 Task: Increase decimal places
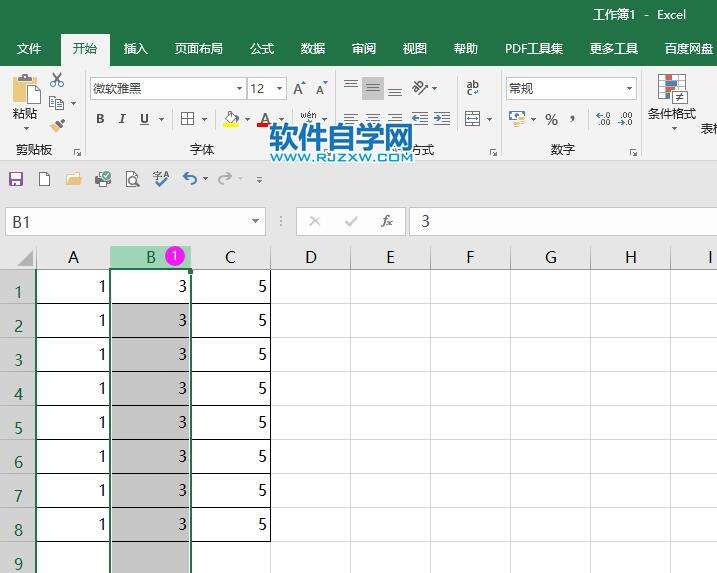(603, 119)
